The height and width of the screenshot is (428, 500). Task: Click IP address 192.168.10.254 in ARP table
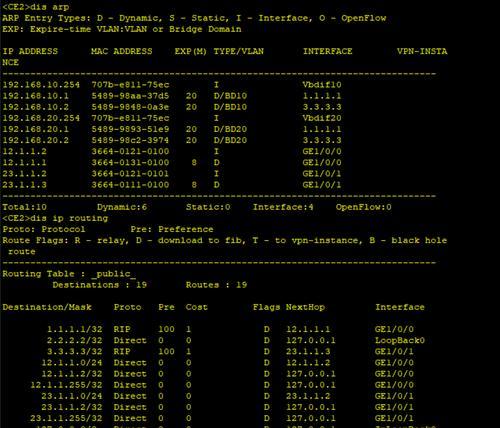click(x=41, y=85)
